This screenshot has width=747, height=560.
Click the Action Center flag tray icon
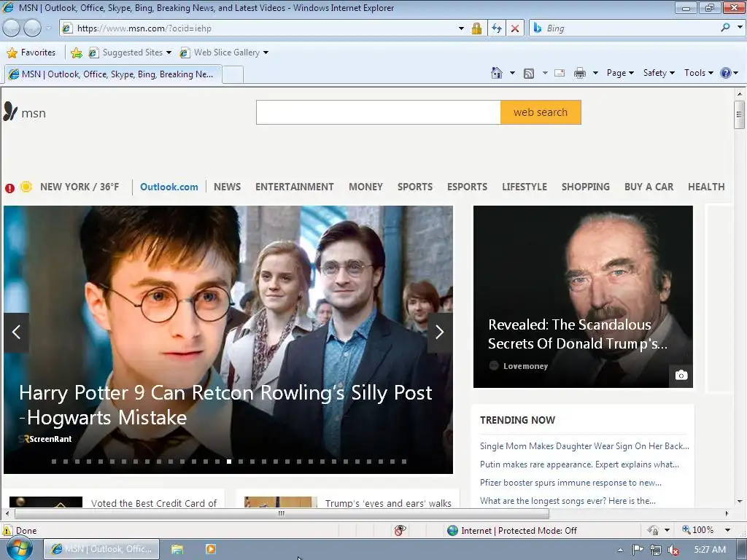(x=638, y=550)
